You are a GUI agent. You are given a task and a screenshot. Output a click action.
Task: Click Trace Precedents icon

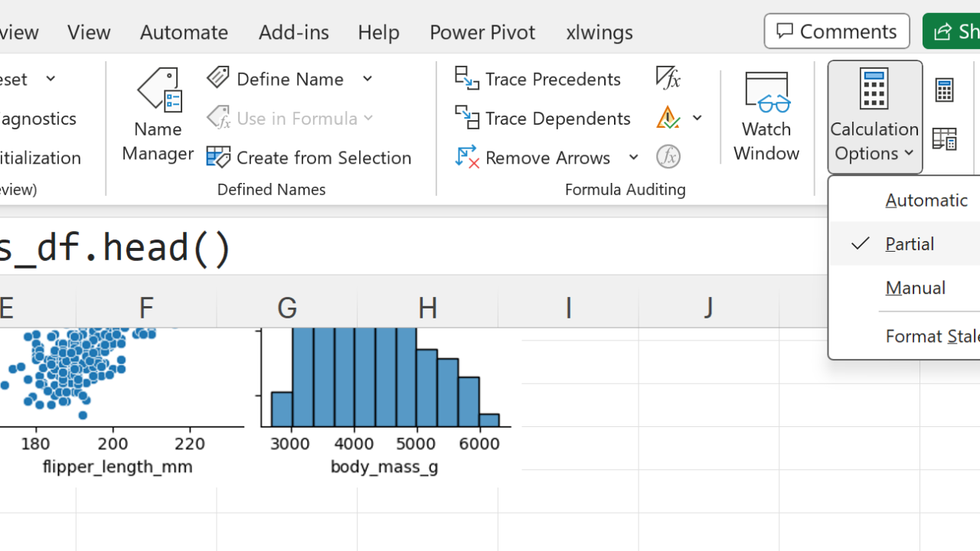click(467, 79)
